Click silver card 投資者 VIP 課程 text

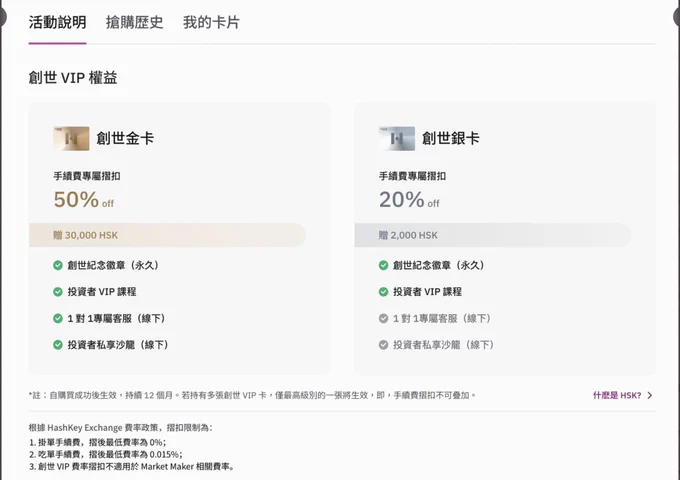pos(428,291)
